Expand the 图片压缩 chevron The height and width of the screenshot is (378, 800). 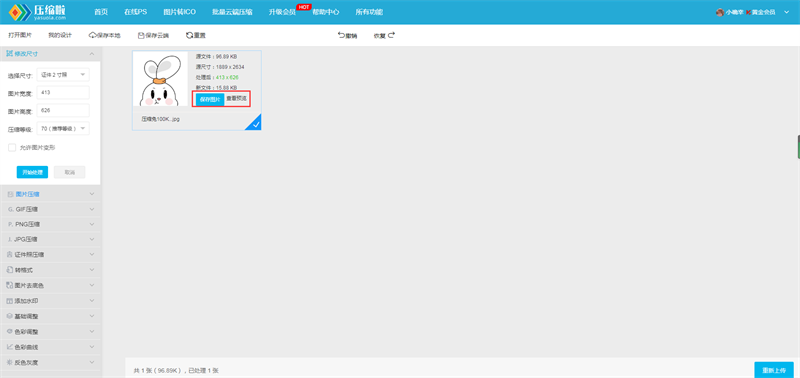click(x=92, y=194)
